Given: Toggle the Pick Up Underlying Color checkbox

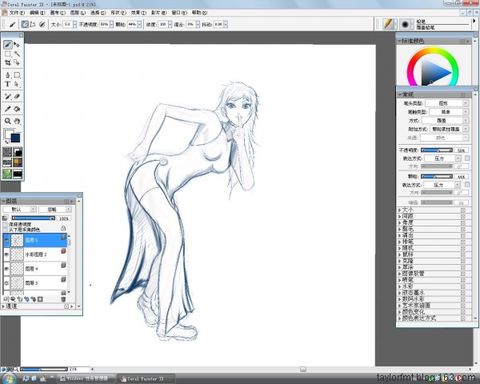Looking at the screenshot, I should point(5,229).
